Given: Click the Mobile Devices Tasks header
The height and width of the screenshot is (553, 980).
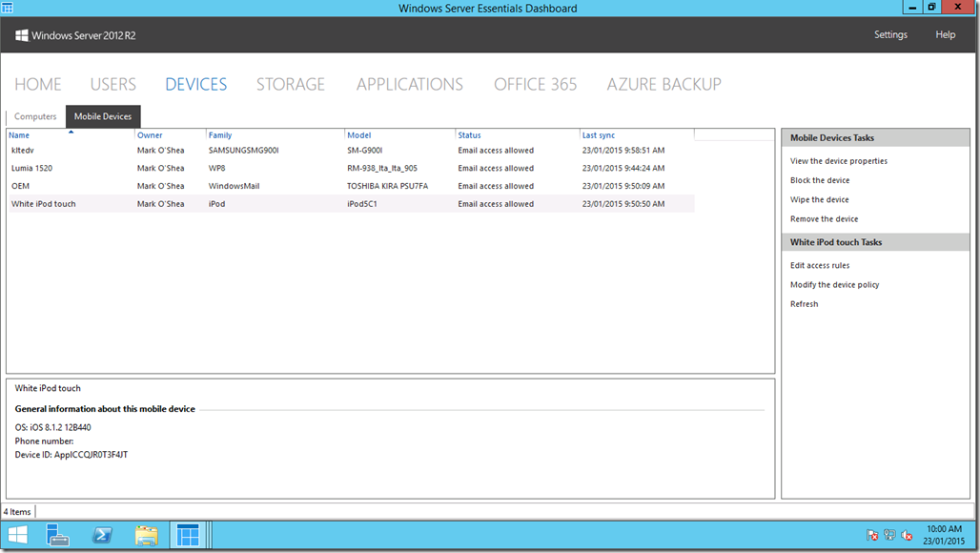Looking at the screenshot, I should 876,138.
